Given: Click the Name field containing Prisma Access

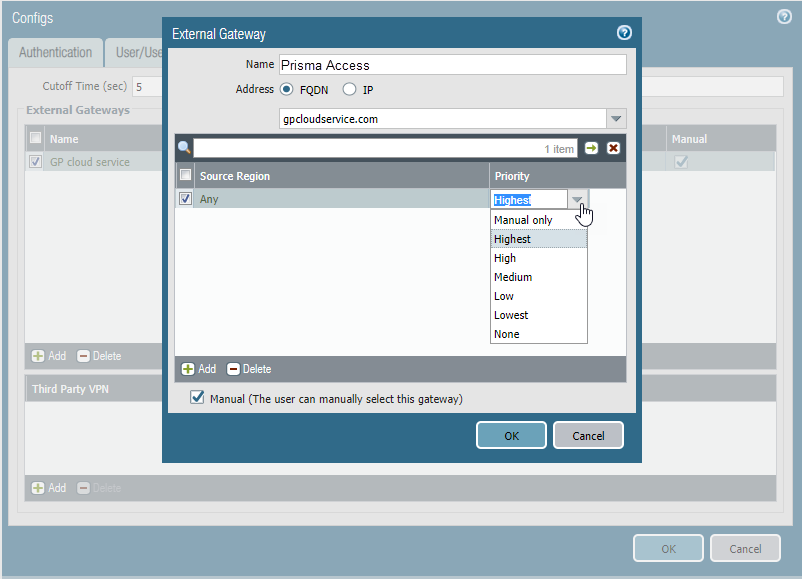Looking at the screenshot, I should coord(453,65).
